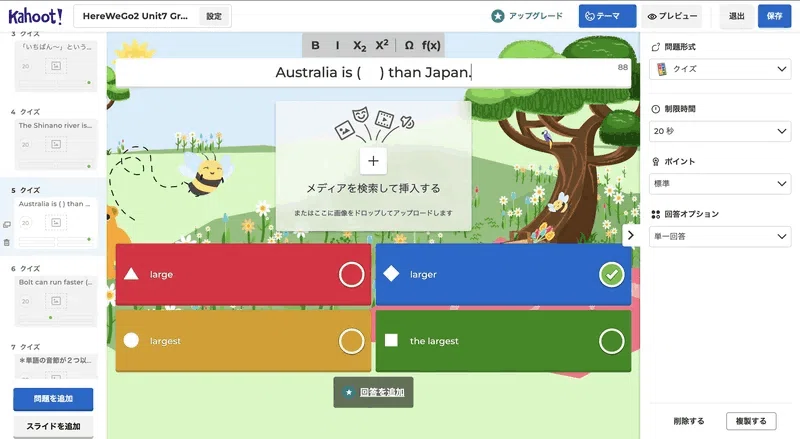This screenshot has height=439, width=800.
Task: Click the star icon in 回答を追加 button
Action: [x=348, y=392]
